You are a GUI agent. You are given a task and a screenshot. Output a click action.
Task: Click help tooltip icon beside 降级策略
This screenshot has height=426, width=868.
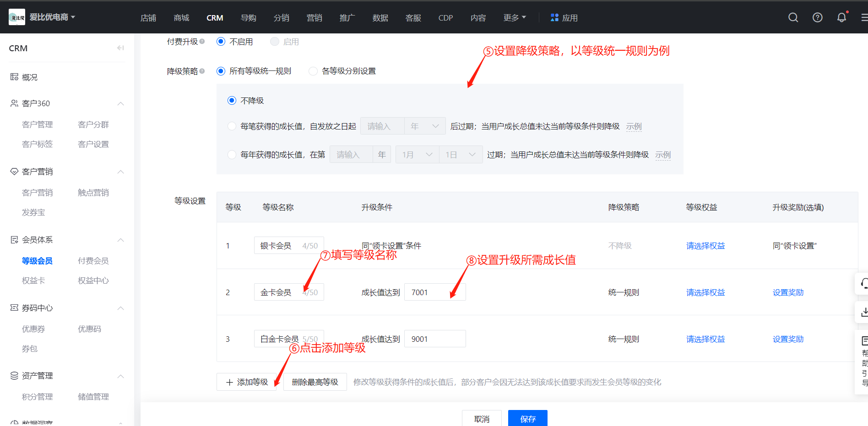202,71
